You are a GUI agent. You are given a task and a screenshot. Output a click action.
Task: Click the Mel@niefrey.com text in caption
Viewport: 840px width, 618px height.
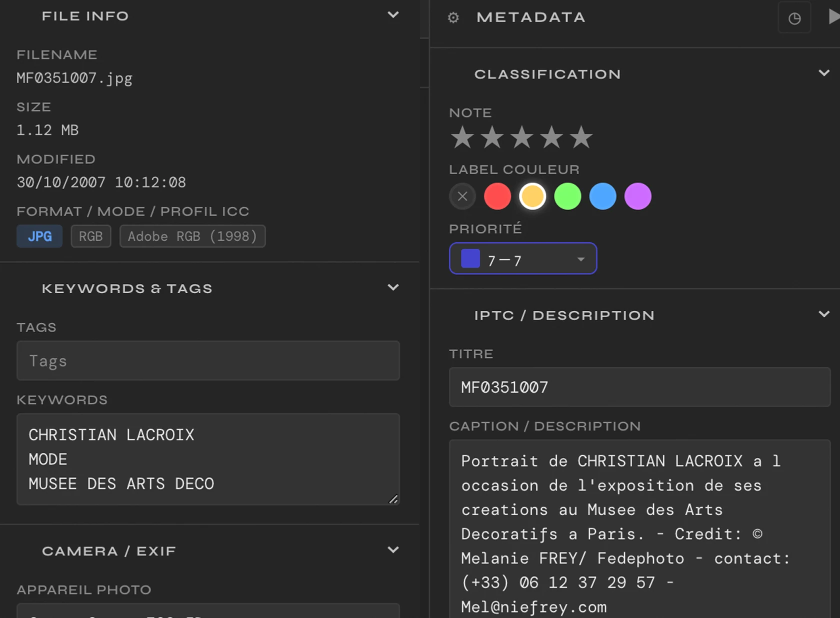[x=533, y=607]
